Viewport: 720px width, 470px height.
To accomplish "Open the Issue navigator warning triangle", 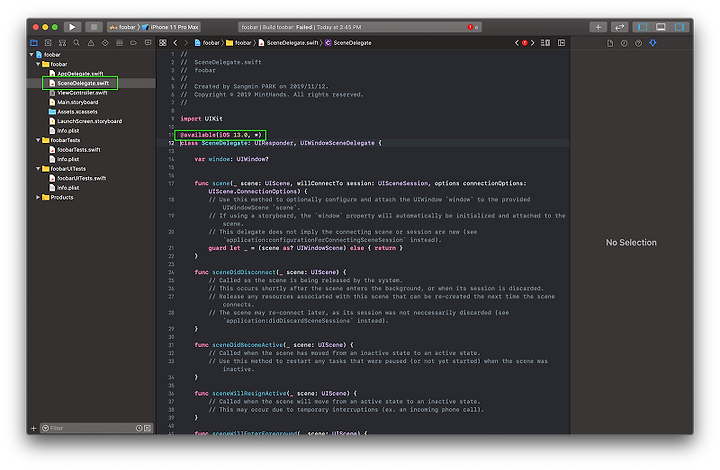I will (x=91, y=43).
